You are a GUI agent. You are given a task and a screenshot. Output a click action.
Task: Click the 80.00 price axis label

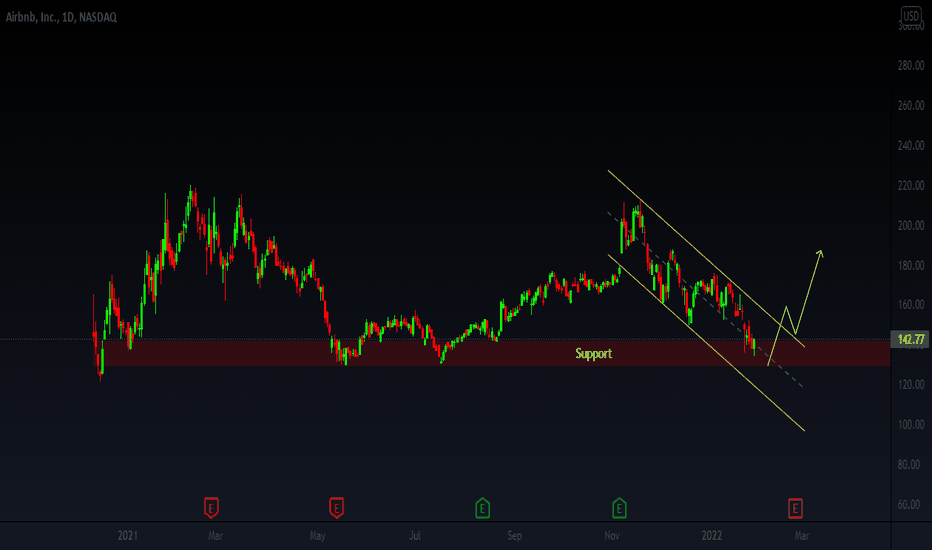(x=909, y=464)
